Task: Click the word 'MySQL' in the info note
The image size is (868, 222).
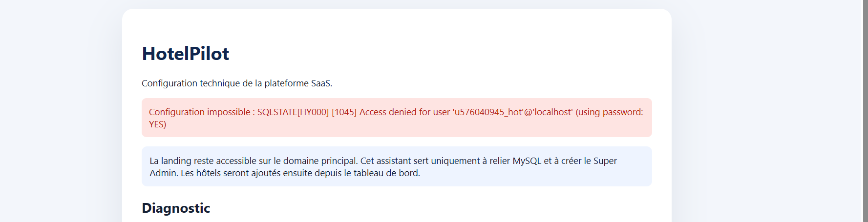Action: [527, 161]
